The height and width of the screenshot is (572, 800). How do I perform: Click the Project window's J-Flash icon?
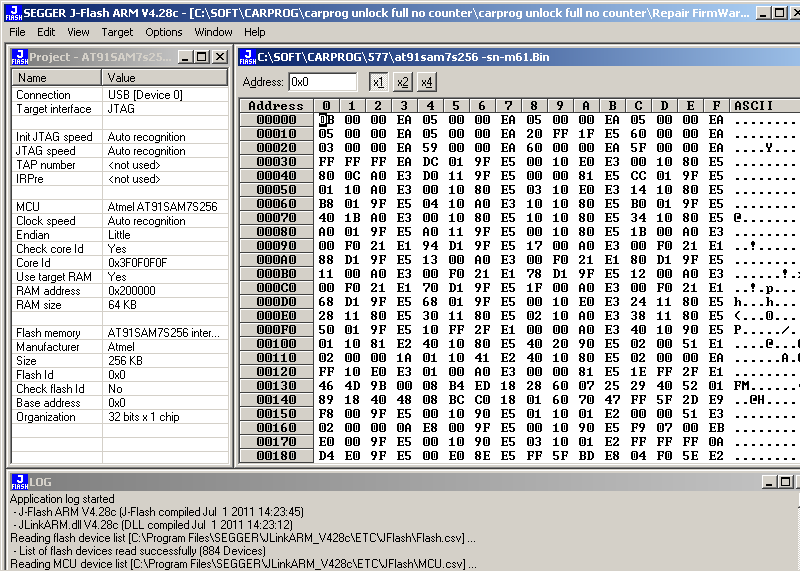tap(19, 57)
